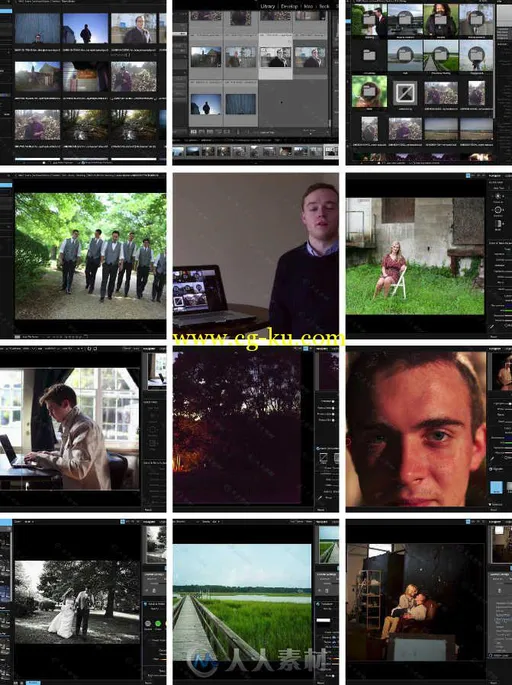Open the wedding couple folder thumbnail
Image resolution: width=512 pixels, height=685 pixels.
point(369,21)
